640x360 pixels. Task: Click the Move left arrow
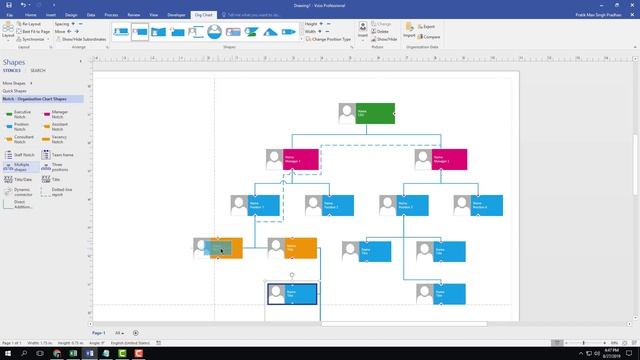coord(69,31)
